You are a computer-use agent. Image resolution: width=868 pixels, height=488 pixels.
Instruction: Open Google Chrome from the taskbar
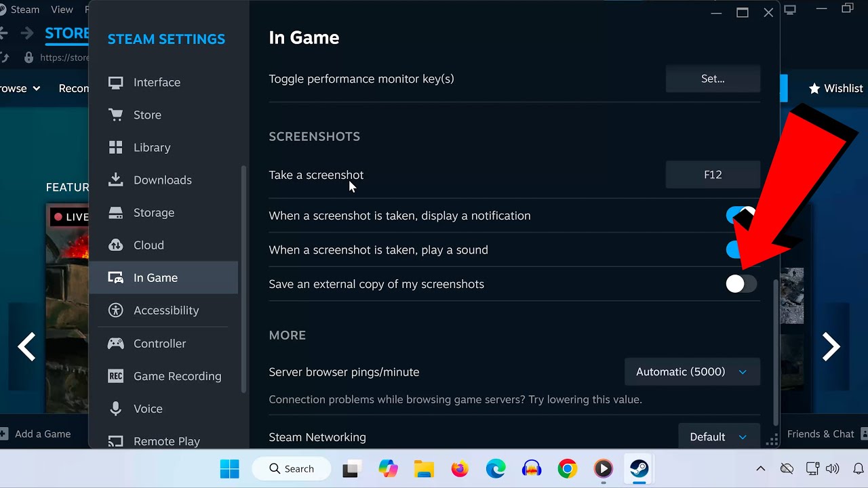(568, 468)
